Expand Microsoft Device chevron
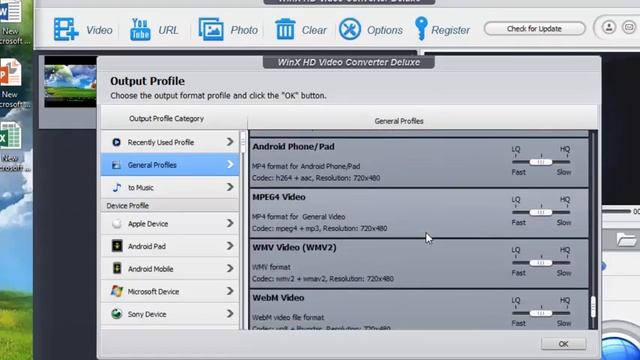Screen dimensions: 640x360 pyautogui.click(x=230, y=291)
